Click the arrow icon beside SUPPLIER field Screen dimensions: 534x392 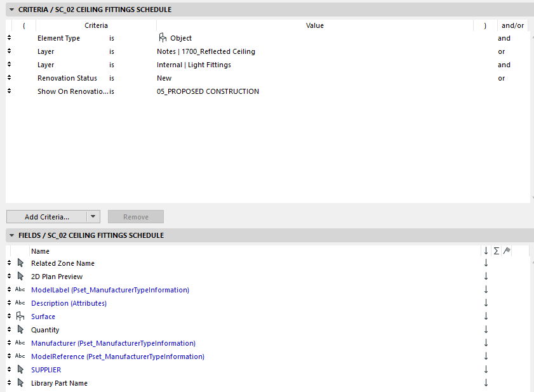pyautogui.click(x=20, y=369)
